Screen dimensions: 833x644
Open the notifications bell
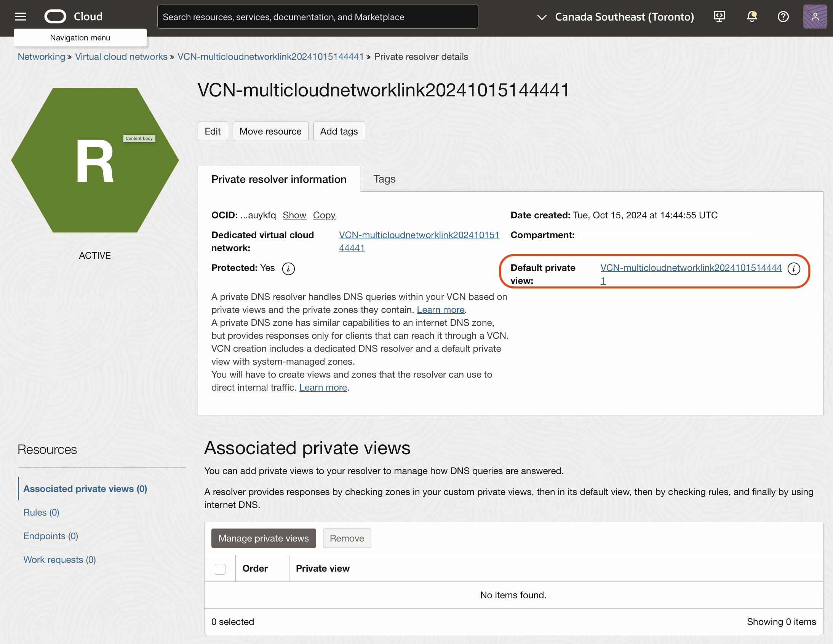(x=751, y=16)
